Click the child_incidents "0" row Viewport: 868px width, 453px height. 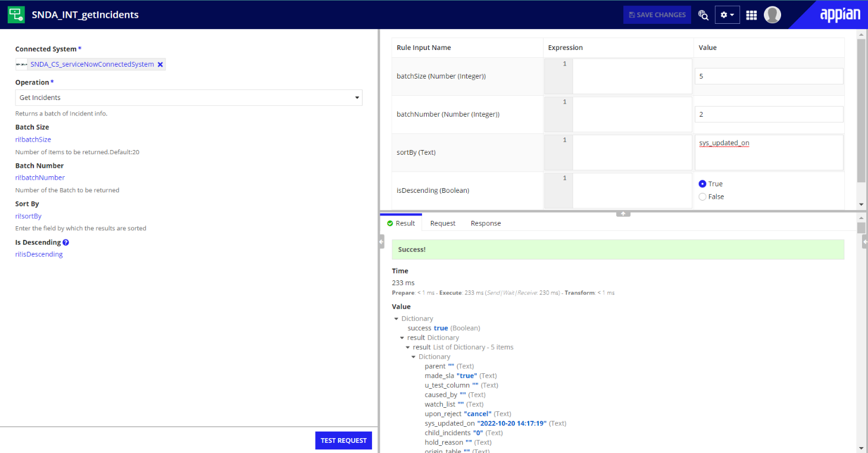point(464,433)
